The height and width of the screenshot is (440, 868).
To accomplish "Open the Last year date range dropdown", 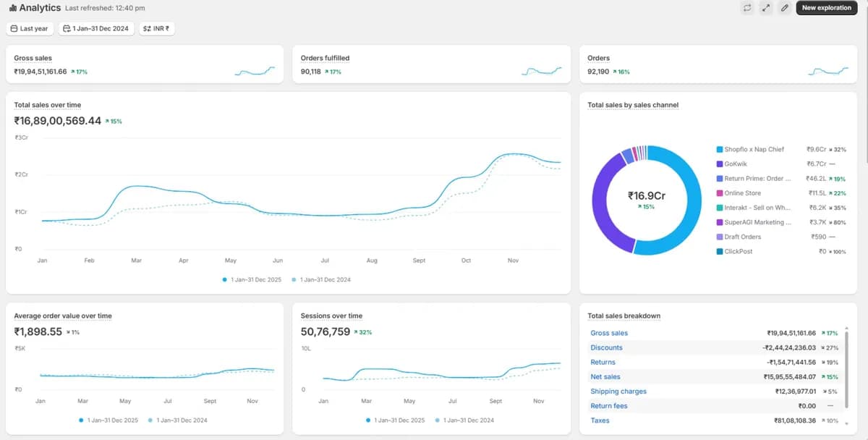I will pos(30,29).
